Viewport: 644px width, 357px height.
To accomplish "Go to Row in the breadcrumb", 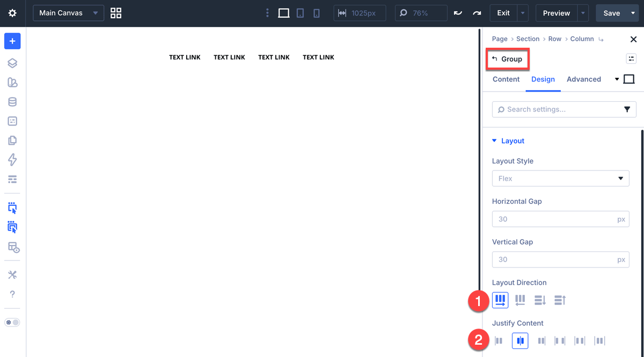I will [x=555, y=39].
